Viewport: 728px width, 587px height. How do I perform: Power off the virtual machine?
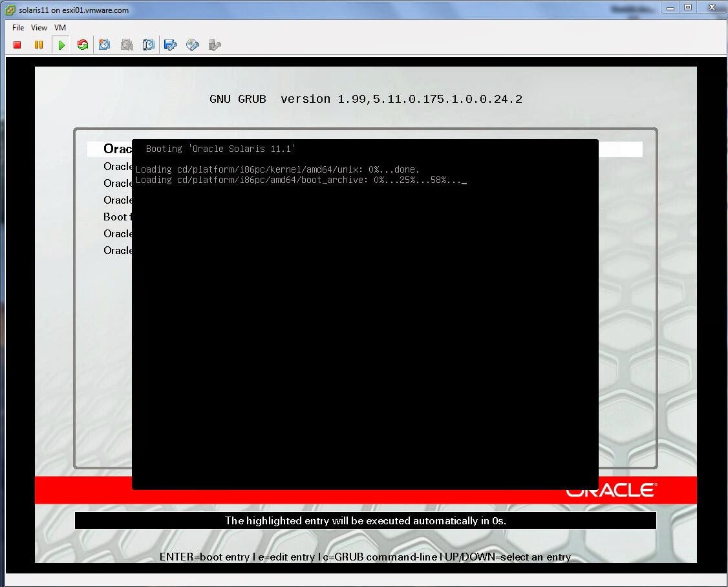[17, 45]
